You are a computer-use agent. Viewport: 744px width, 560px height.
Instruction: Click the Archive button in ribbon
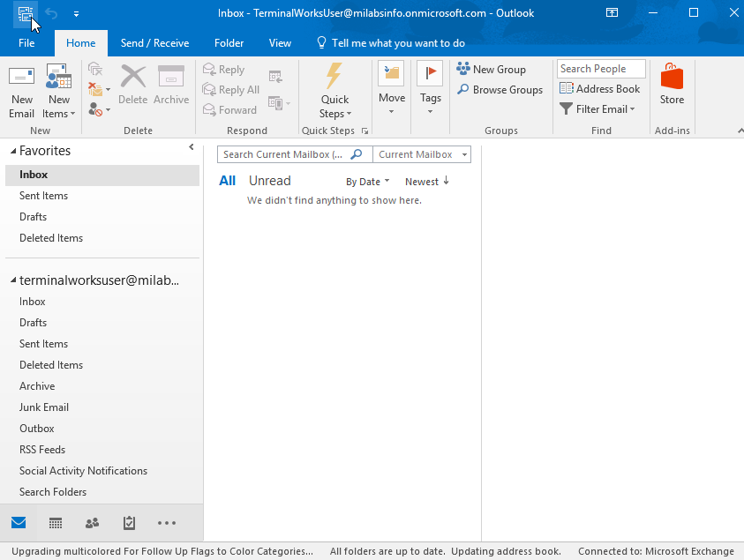171,85
